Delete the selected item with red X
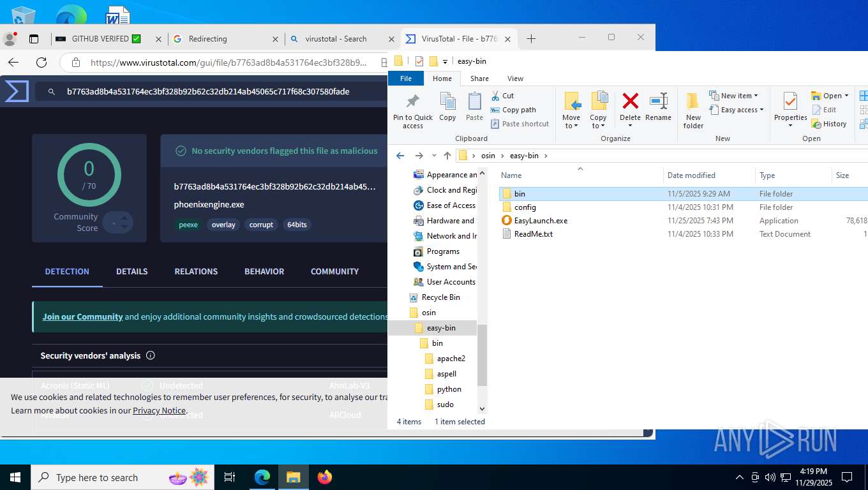This screenshot has width=868, height=490. 630,101
